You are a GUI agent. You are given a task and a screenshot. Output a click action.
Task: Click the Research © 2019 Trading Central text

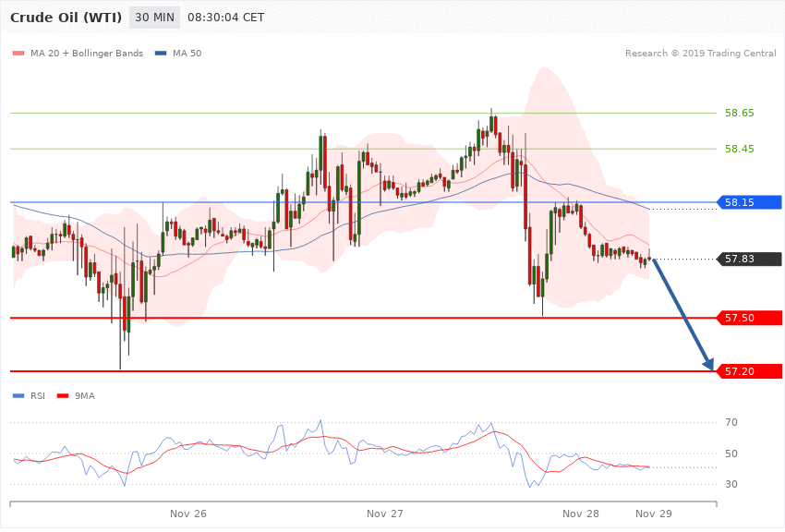[700, 53]
